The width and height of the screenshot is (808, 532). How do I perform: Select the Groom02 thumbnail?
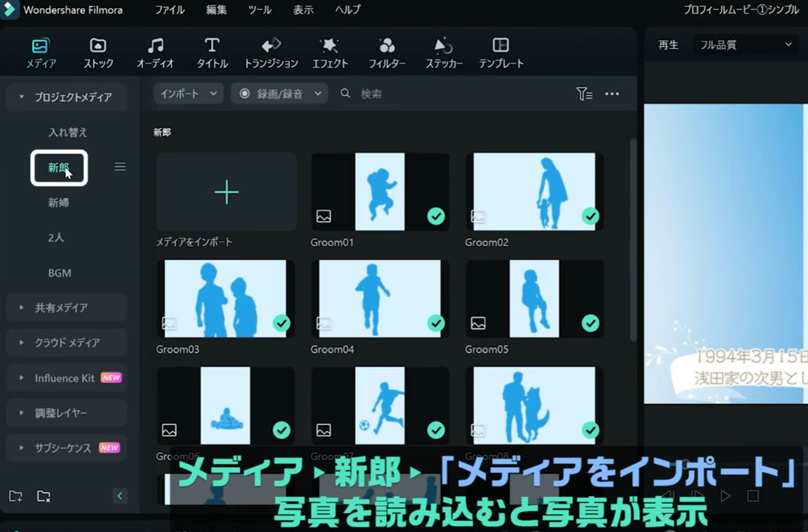pos(534,192)
